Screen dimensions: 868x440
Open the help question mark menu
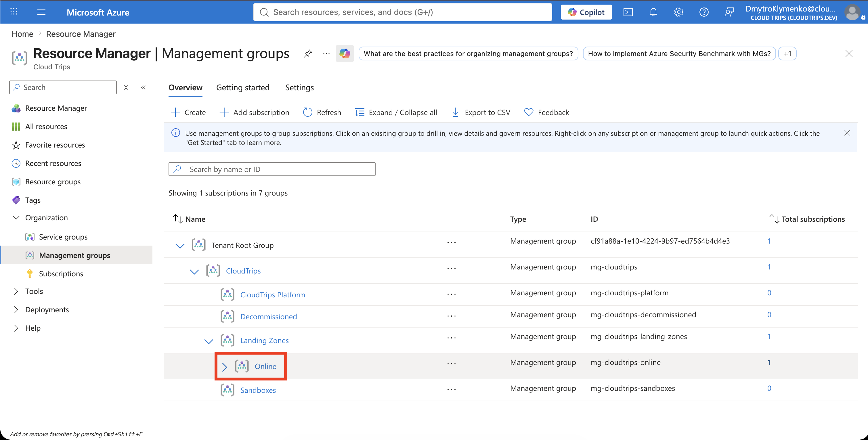[x=703, y=12]
